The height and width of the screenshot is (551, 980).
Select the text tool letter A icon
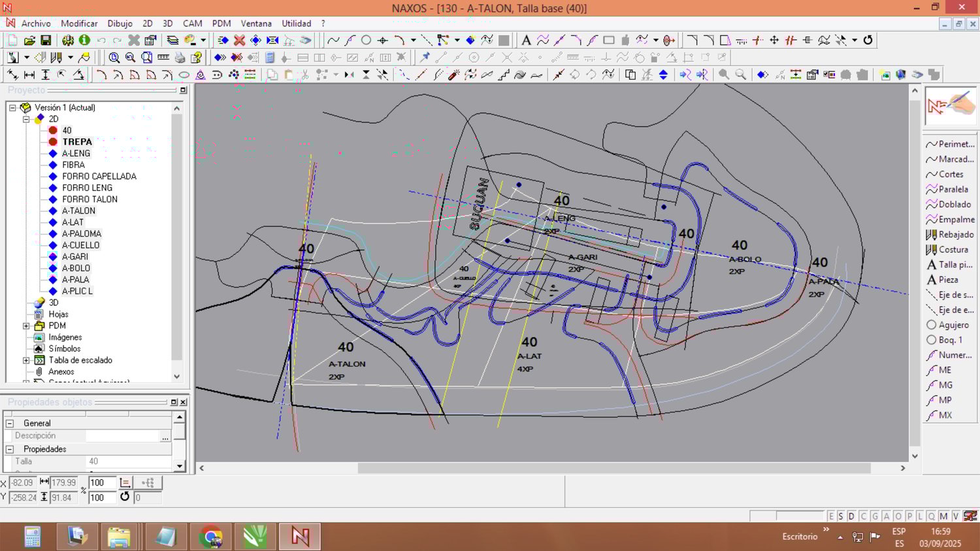(526, 41)
